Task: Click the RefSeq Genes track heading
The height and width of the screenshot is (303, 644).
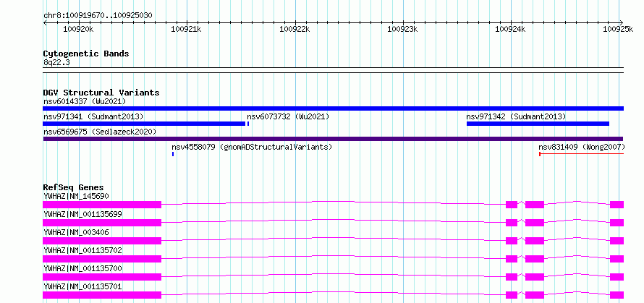Action: tap(74, 187)
